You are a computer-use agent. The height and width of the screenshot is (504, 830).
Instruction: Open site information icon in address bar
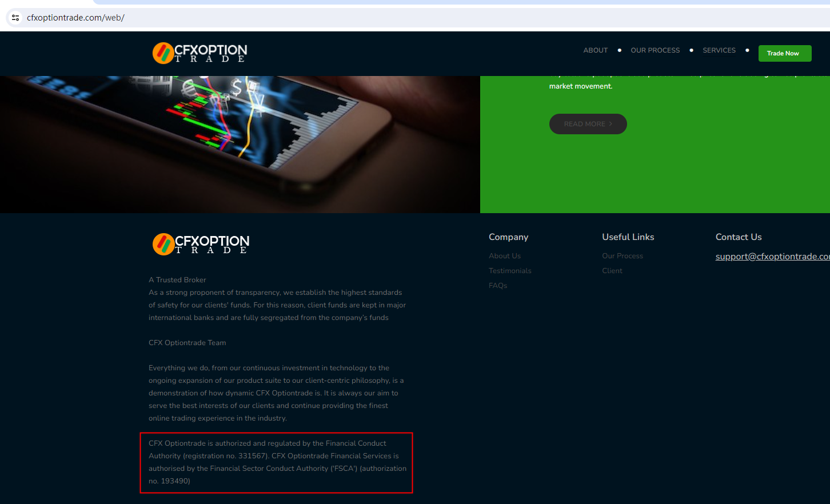(x=15, y=18)
